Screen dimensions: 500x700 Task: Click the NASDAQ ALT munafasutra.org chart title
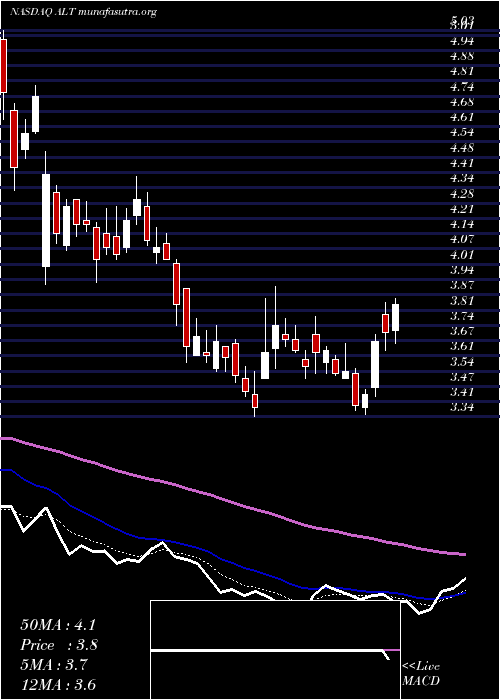83,12
